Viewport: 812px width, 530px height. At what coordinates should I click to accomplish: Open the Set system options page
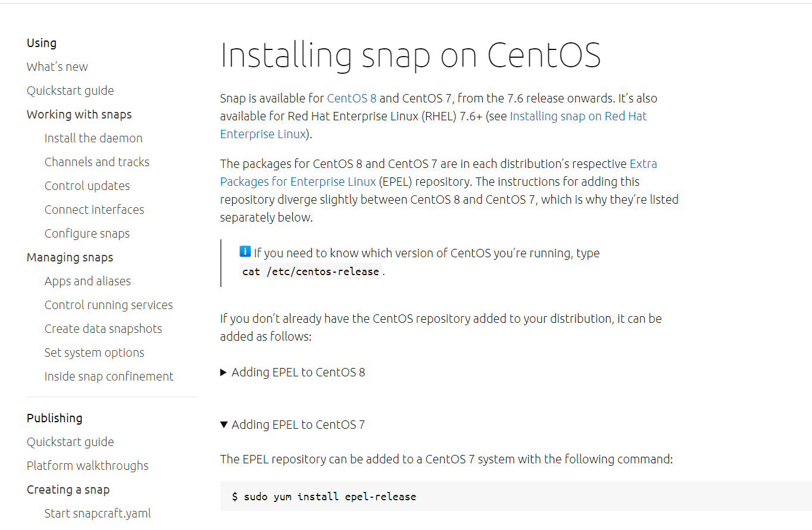[x=94, y=352]
